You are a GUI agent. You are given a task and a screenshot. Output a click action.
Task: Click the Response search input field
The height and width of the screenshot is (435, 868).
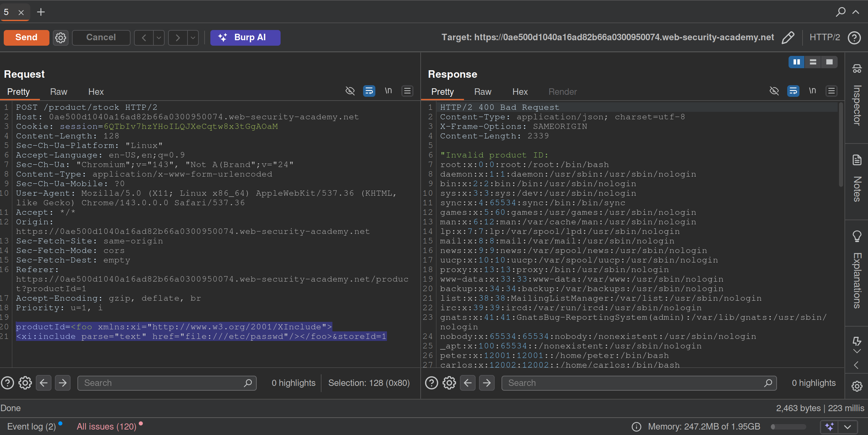tap(634, 383)
